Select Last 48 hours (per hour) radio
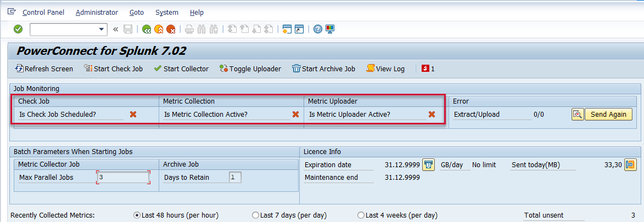Image resolution: width=644 pixels, height=222 pixels. pos(137,215)
